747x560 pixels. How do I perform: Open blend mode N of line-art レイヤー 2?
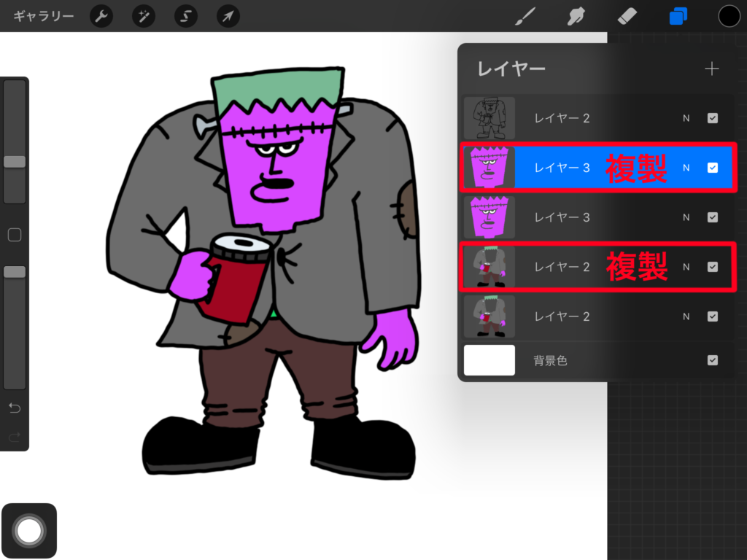[686, 118]
